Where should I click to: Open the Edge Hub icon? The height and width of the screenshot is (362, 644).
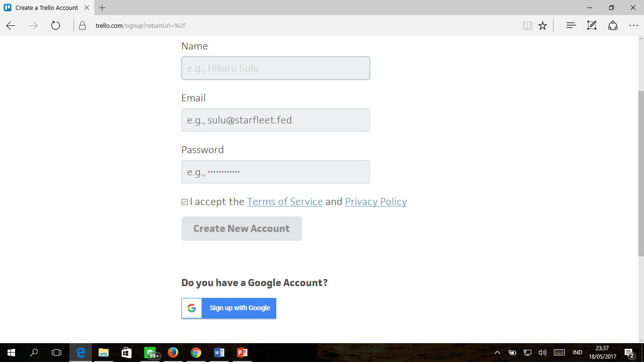(571, 26)
